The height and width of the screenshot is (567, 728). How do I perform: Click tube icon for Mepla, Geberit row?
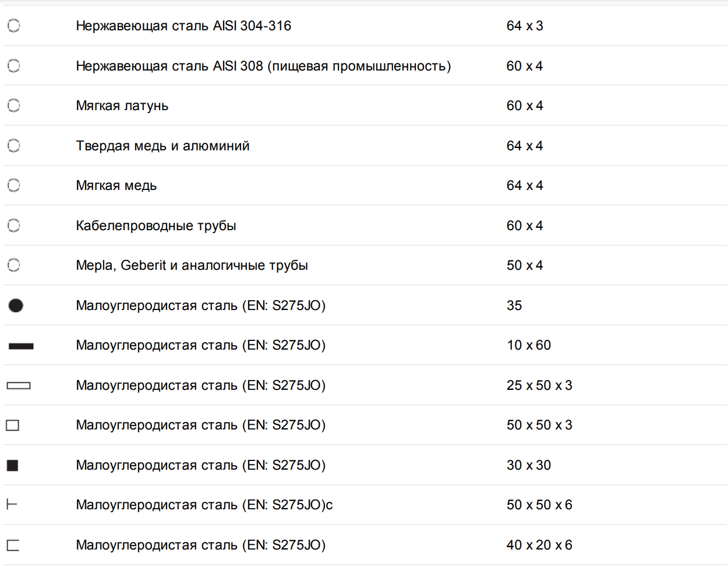[x=14, y=265]
